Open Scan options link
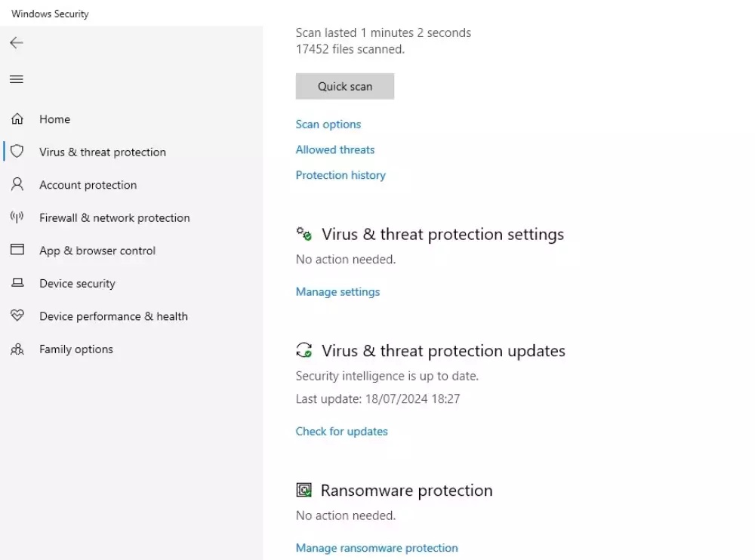 [328, 125]
